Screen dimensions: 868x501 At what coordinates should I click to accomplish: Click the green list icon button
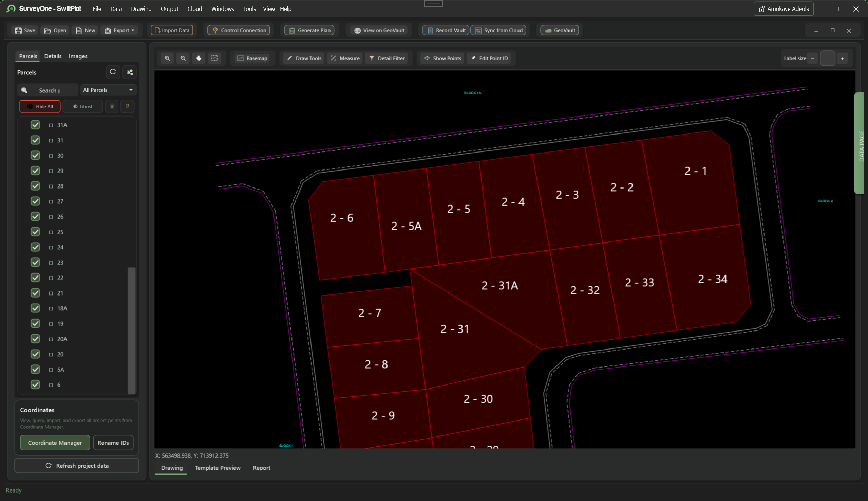tap(112, 106)
